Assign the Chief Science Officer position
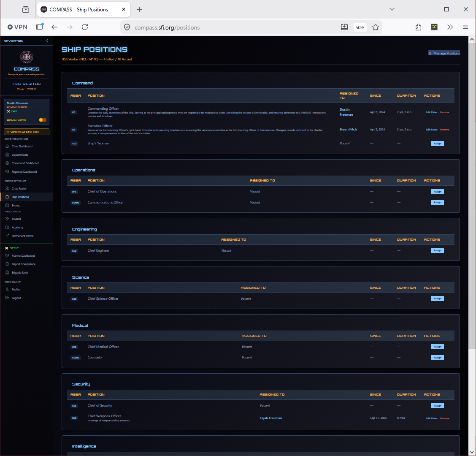 click(x=438, y=299)
